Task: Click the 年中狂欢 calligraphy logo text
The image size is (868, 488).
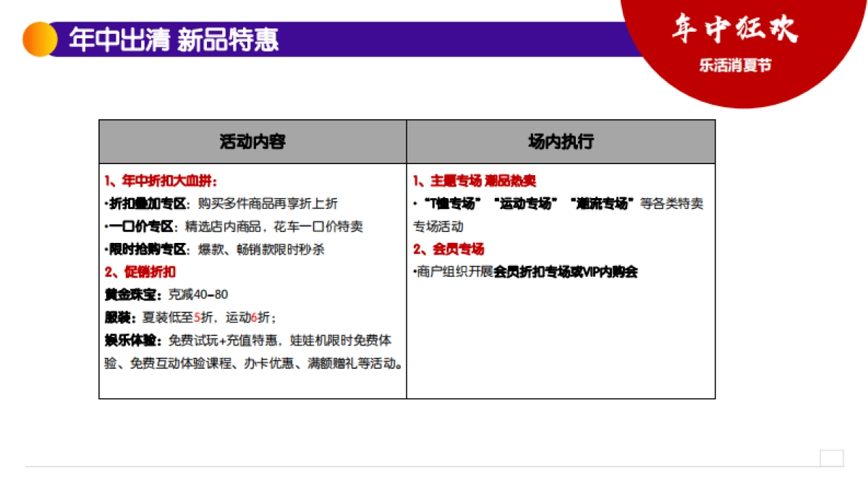Action: click(x=734, y=30)
